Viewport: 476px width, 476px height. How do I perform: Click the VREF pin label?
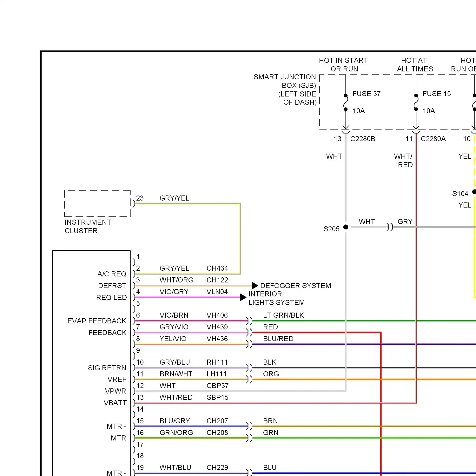click(x=117, y=379)
